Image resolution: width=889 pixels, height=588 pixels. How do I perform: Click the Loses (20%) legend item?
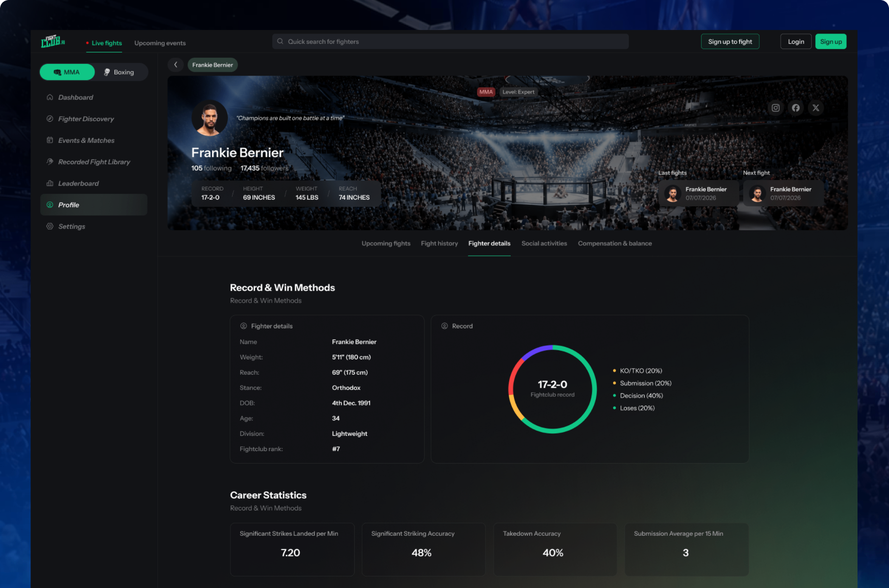[633, 408]
